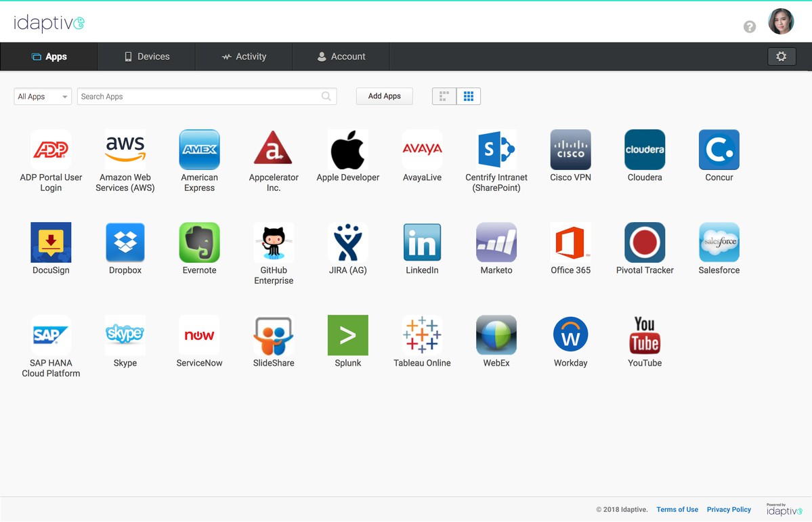The image size is (812, 522).
Task: Open the settings gear menu
Action: 781,57
